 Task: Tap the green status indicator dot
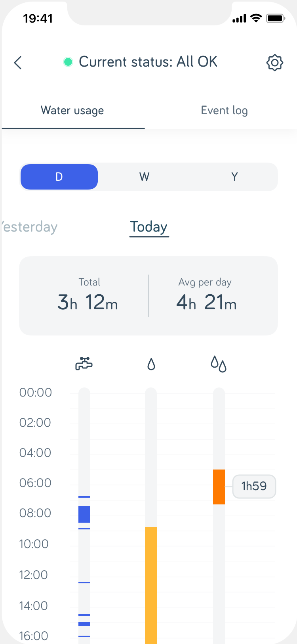(68, 62)
